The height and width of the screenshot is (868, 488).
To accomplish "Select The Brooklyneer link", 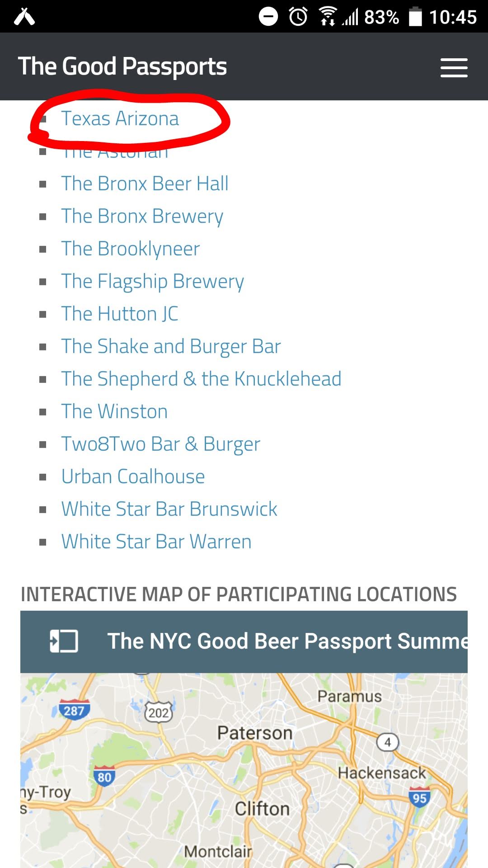I will pos(131,249).
